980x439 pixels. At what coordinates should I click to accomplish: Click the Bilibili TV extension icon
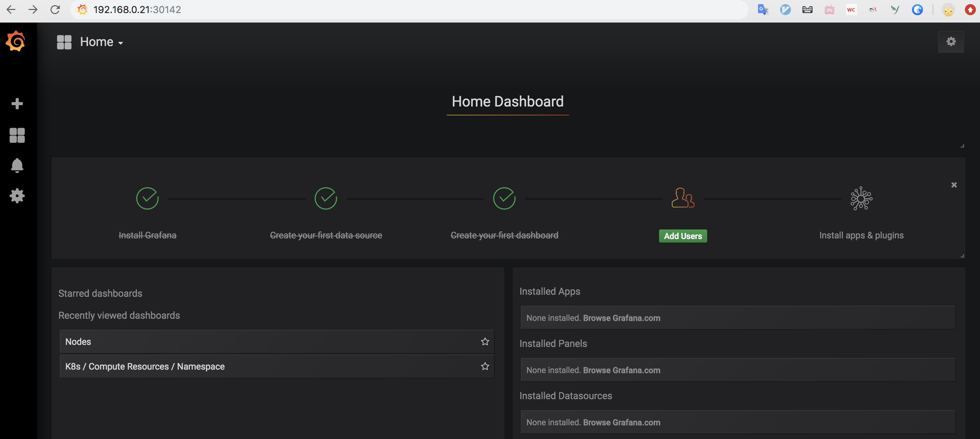click(x=829, y=10)
